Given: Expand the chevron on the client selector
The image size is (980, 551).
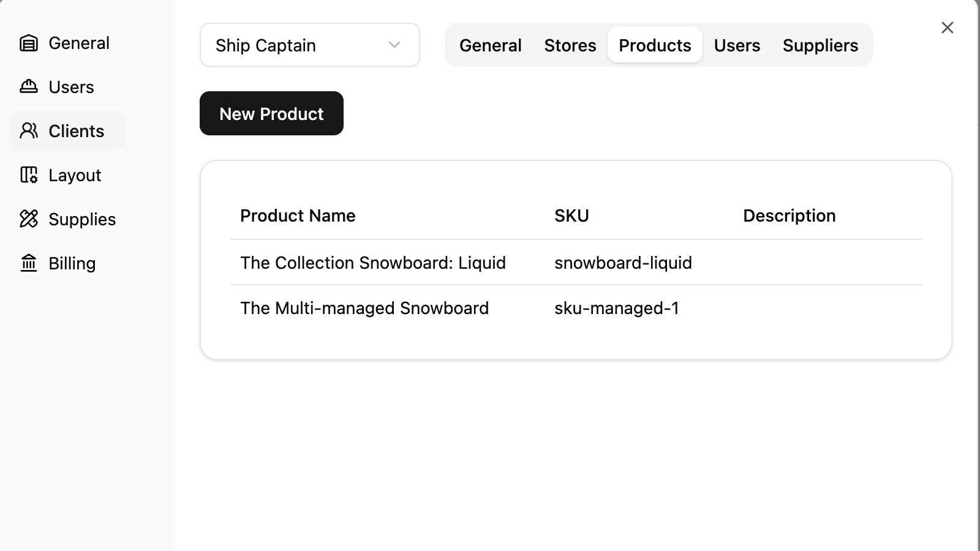Looking at the screenshot, I should coord(394,45).
